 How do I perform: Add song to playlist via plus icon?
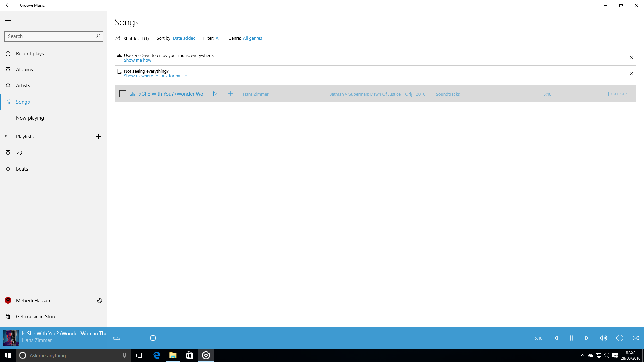231,94
